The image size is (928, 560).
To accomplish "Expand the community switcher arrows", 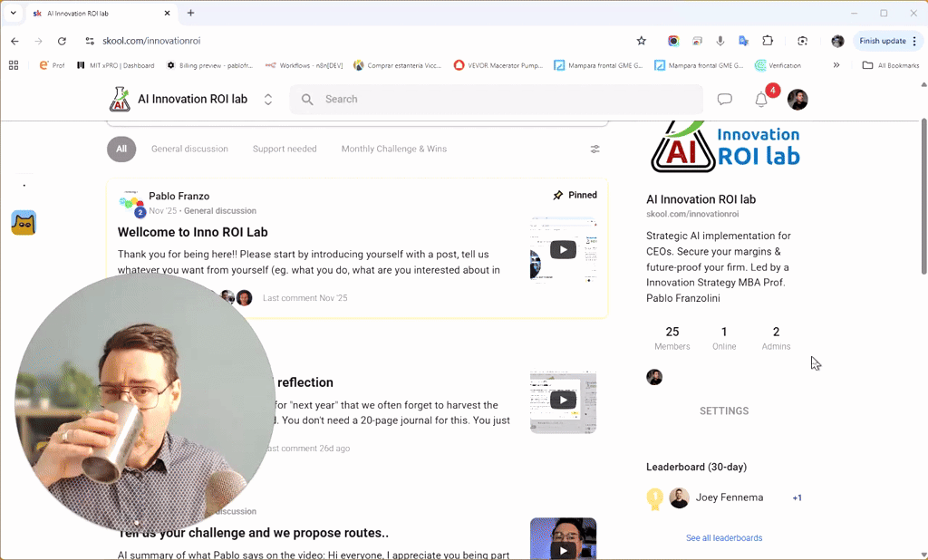I will click(268, 100).
